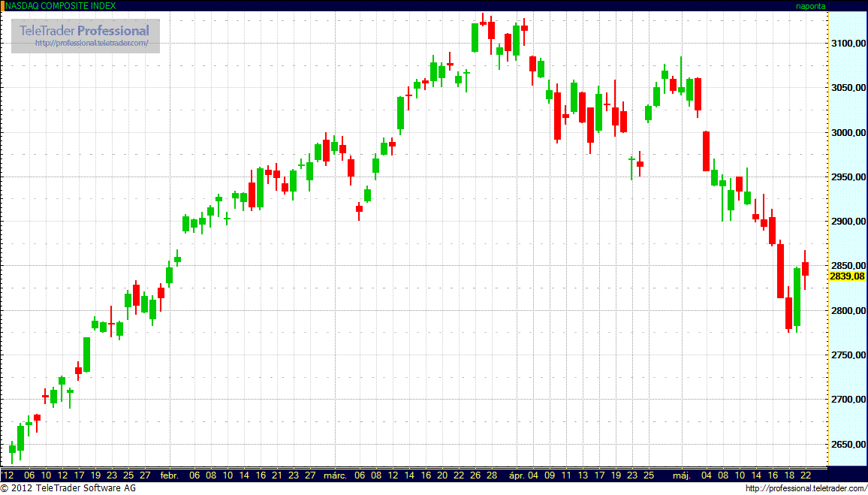Click the 2950,00 price axis label
Image resolution: width=868 pixels, height=495 pixels.
pyautogui.click(x=847, y=177)
